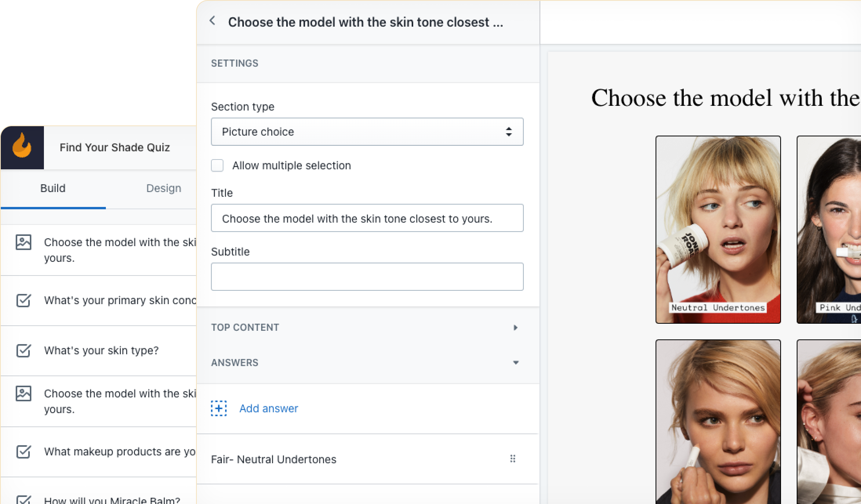The image size is (861, 504).
Task: Open the Section type dropdown
Action: click(367, 132)
